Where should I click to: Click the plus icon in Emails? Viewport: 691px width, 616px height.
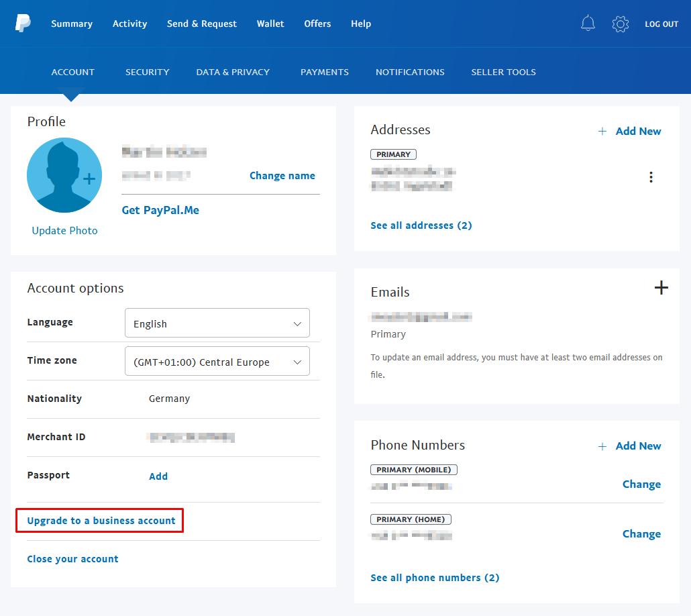pos(661,287)
